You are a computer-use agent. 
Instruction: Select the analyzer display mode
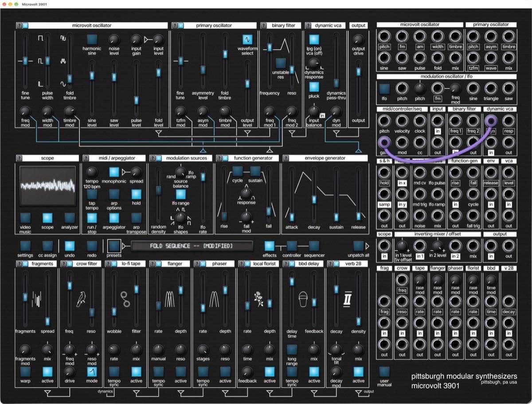(70, 217)
